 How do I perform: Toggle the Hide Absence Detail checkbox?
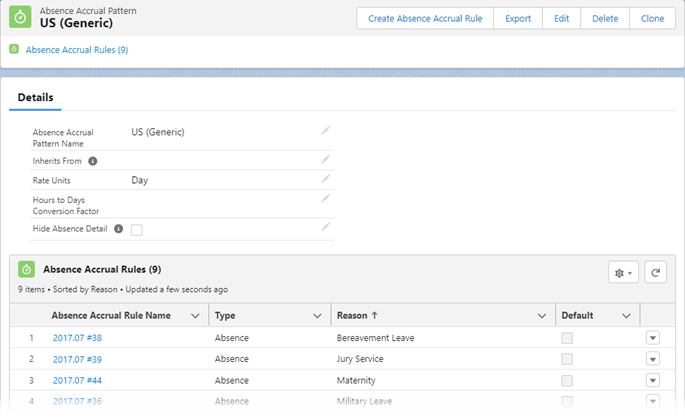[137, 230]
